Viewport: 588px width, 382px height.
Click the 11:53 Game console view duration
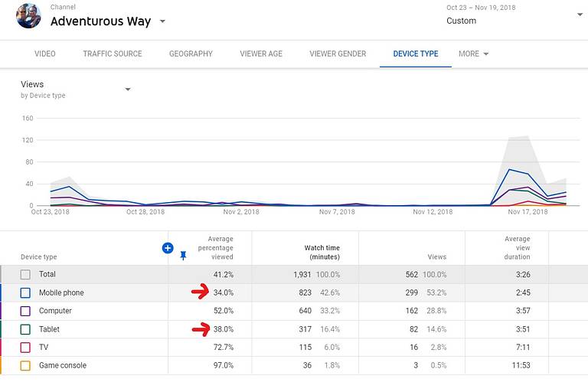coord(521,365)
